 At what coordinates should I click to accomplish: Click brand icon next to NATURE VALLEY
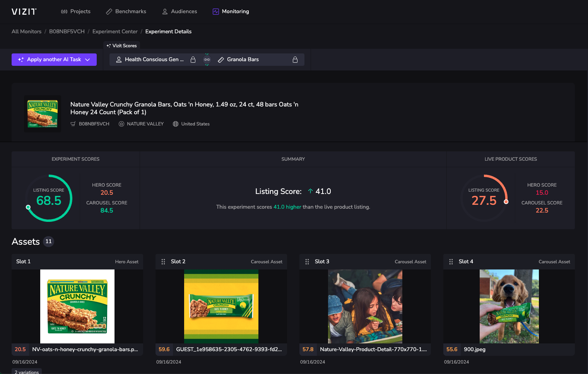[121, 124]
